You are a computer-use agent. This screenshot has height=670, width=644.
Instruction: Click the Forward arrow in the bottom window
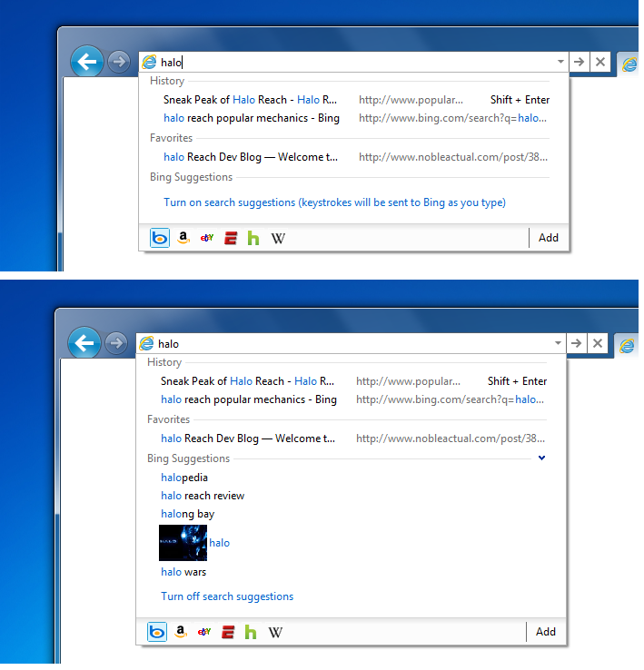(116, 343)
